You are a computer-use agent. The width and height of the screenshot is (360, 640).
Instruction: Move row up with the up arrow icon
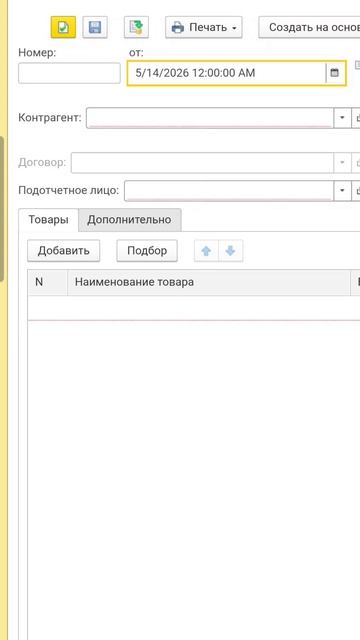click(x=206, y=251)
